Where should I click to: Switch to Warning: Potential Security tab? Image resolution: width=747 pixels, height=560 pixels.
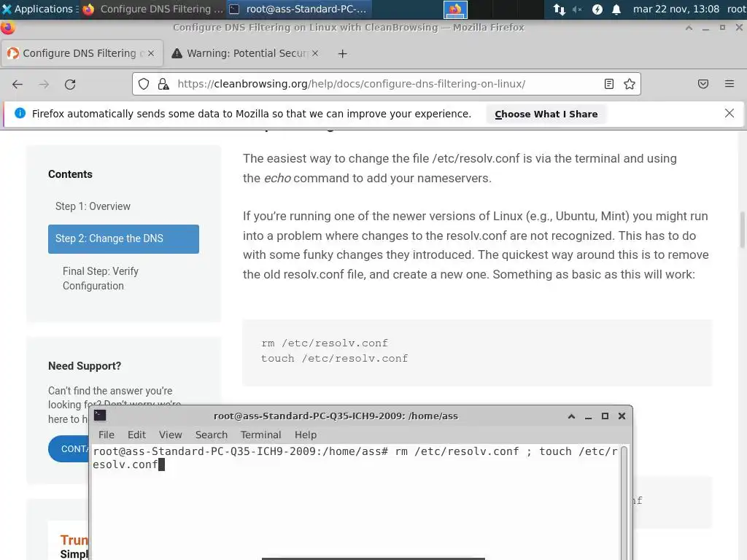tap(246, 53)
